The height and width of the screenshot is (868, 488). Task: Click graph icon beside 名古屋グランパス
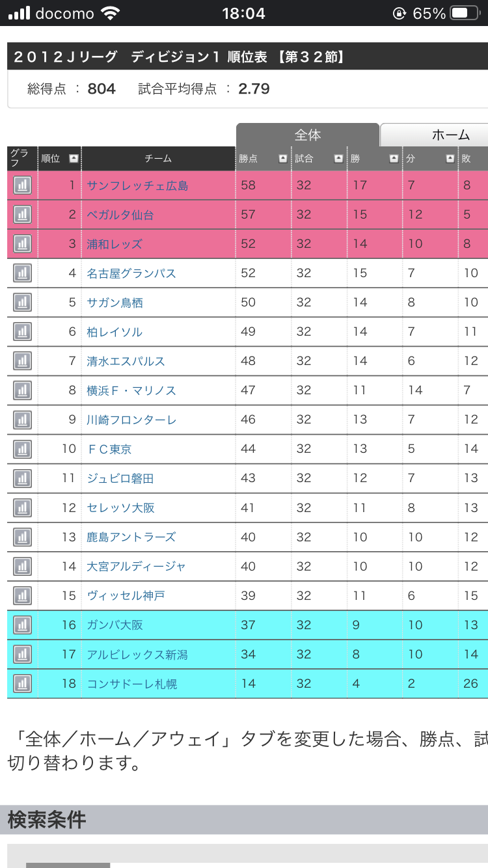click(x=22, y=273)
